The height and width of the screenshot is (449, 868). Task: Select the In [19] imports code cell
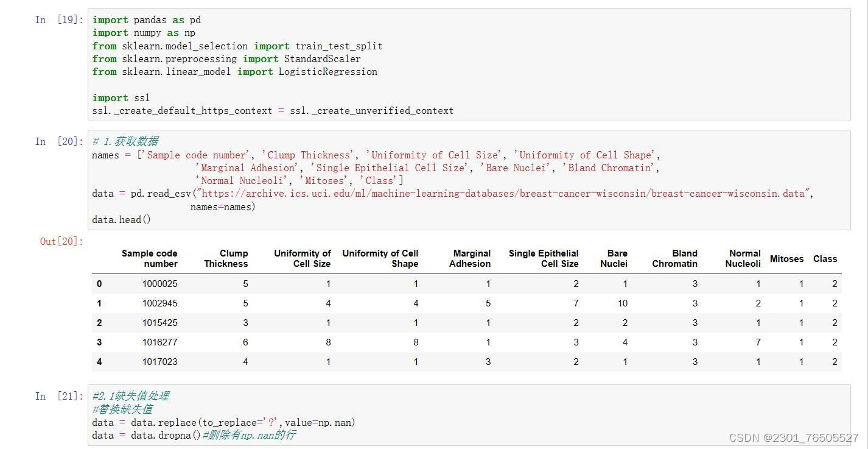pyautogui.click(x=469, y=65)
